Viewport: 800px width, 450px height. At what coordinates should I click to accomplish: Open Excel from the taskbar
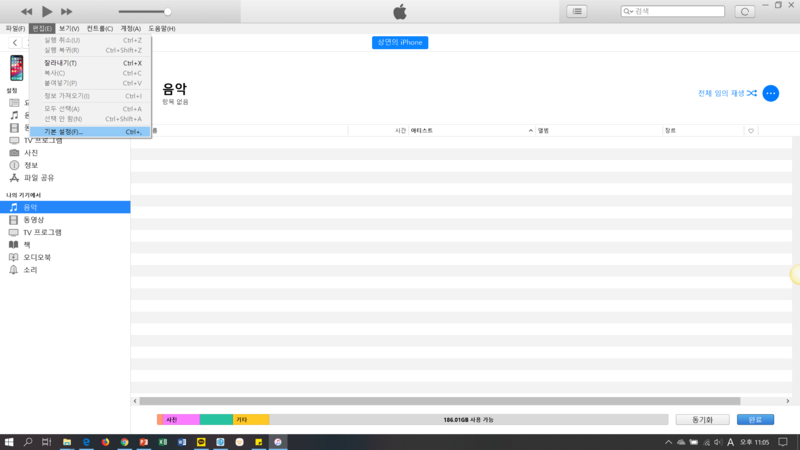pyautogui.click(x=163, y=442)
